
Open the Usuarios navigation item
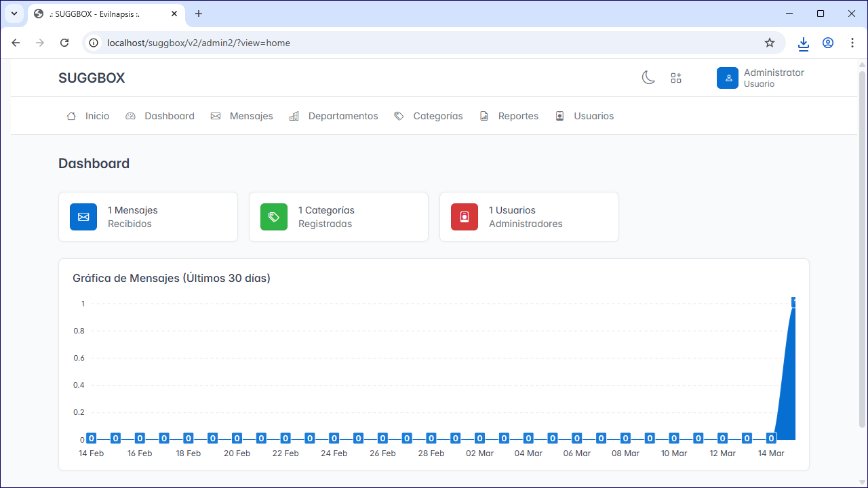click(585, 116)
